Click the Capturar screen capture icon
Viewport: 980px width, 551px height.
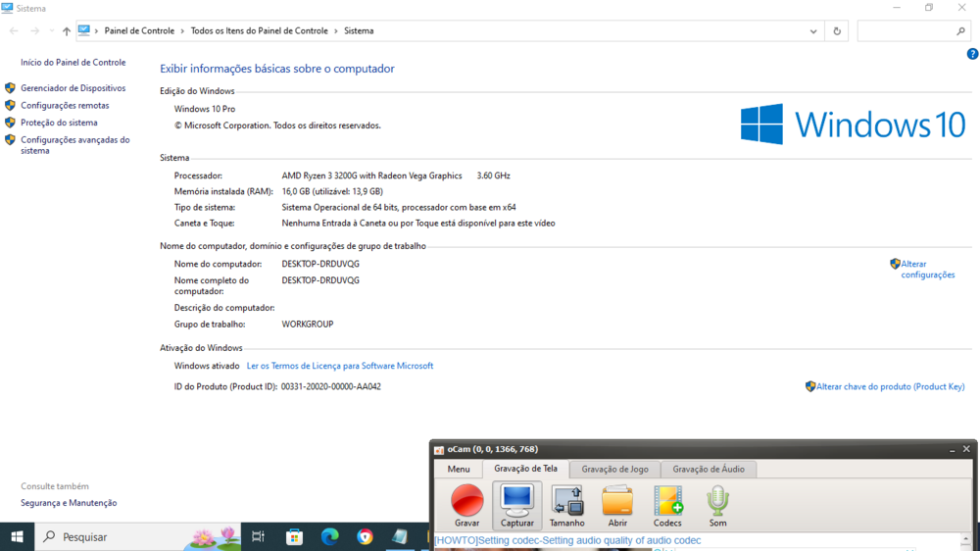point(516,501)
